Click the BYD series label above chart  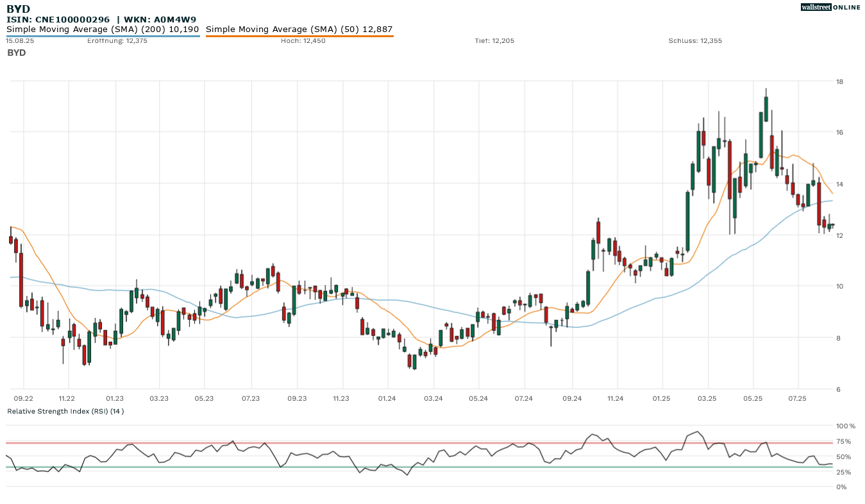[17, 53]
